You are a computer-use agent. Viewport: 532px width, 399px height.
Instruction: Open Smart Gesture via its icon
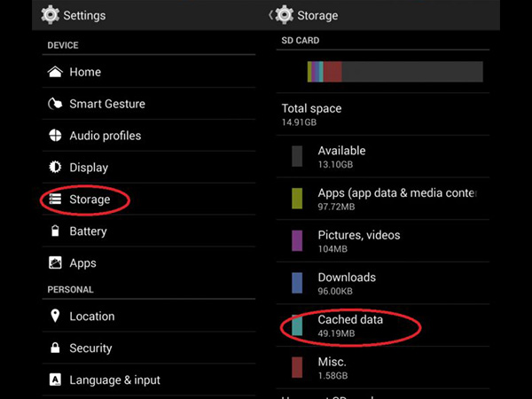click(x=54, y=104)
